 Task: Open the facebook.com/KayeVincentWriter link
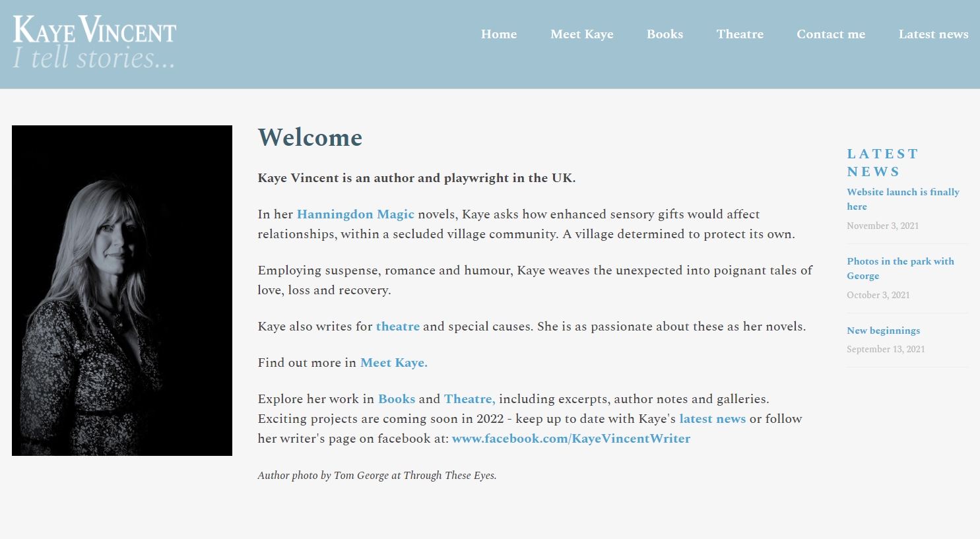[571, 438]
